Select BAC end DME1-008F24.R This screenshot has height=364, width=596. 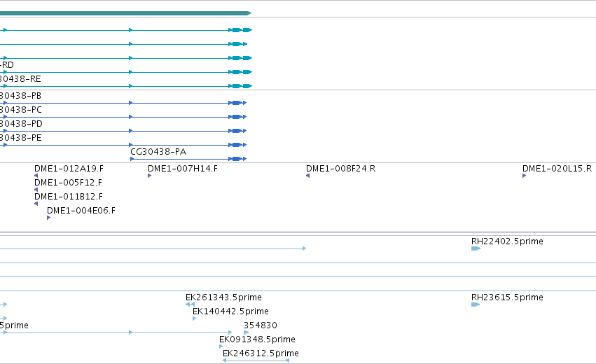coord(340,169)
